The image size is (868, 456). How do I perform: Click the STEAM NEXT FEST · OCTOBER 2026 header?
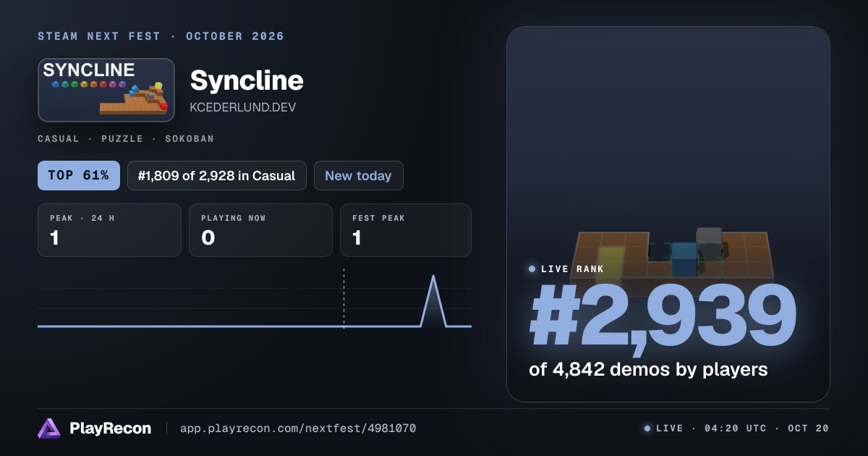pyautogui.click(x=161, y=36)
